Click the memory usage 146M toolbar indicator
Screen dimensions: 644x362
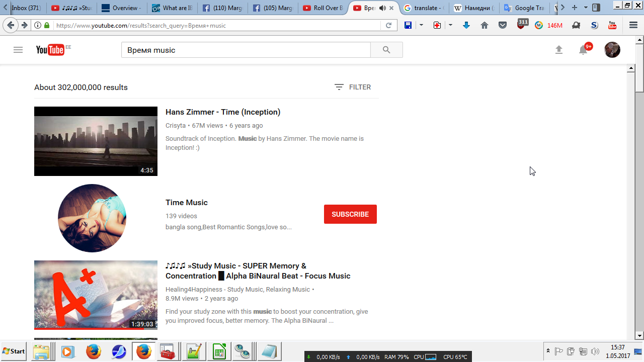pos(548,25)
